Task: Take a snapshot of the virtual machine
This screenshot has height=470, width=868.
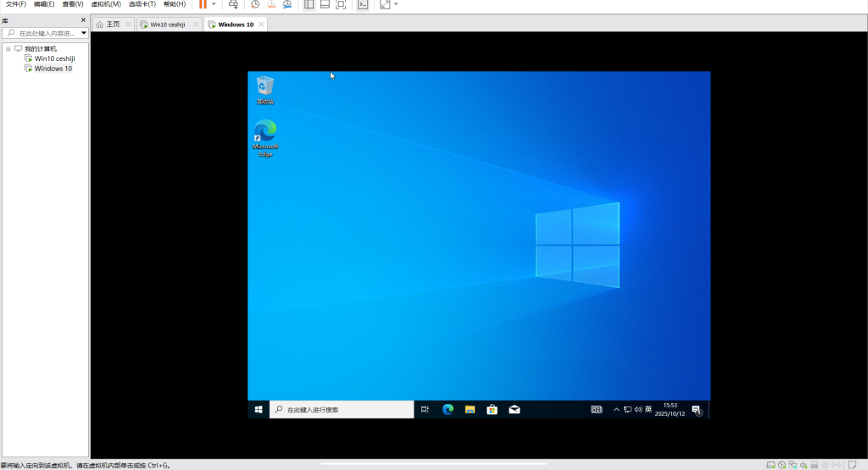Action: coord(255,4)
